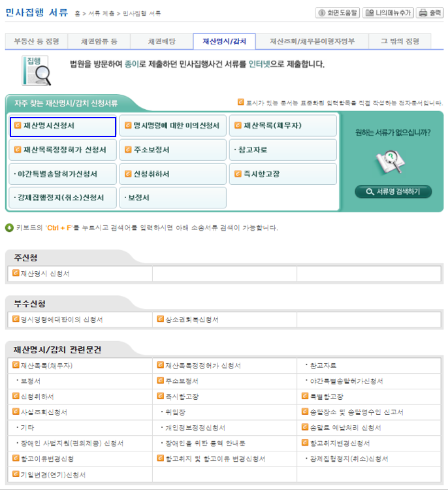Open 주소보정서 link in related documents

[x=182, y=382]
